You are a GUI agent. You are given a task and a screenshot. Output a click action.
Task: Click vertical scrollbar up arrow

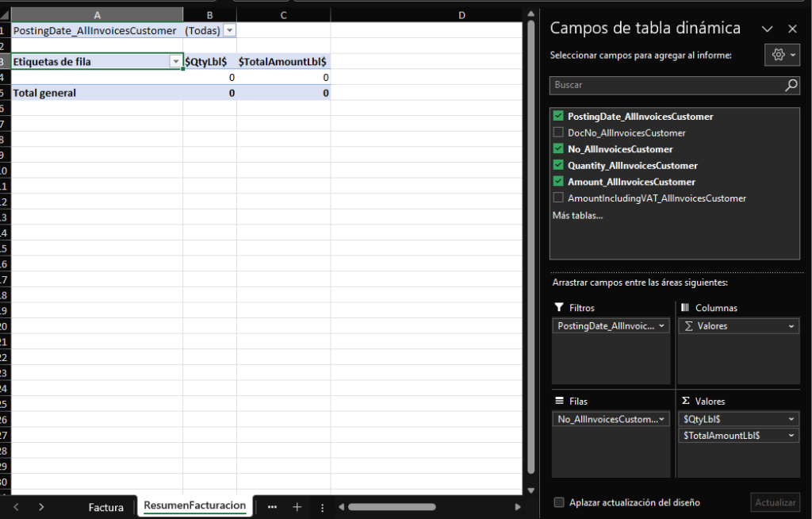pyautogui.click(x=530, y=14)
